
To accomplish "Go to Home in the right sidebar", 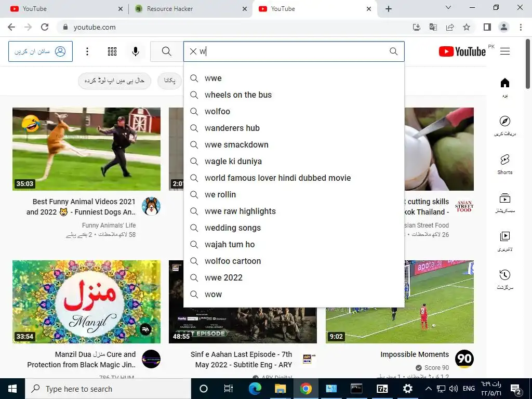I will point(505,87).
